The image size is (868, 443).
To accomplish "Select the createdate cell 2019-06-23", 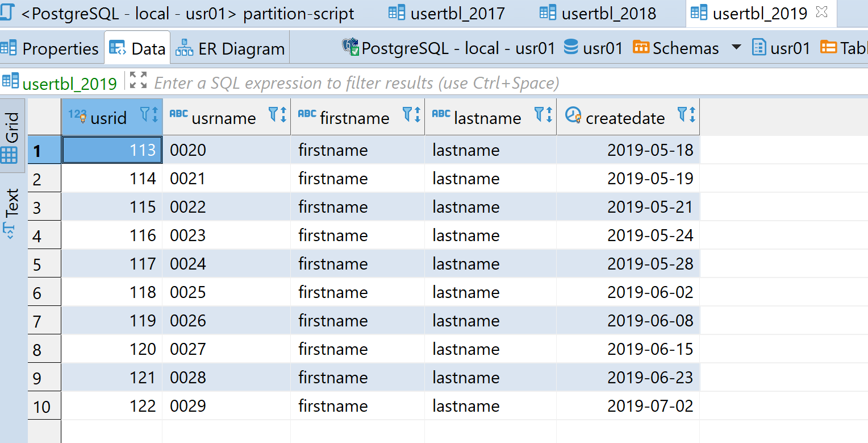I will click(x=628, y=378).
